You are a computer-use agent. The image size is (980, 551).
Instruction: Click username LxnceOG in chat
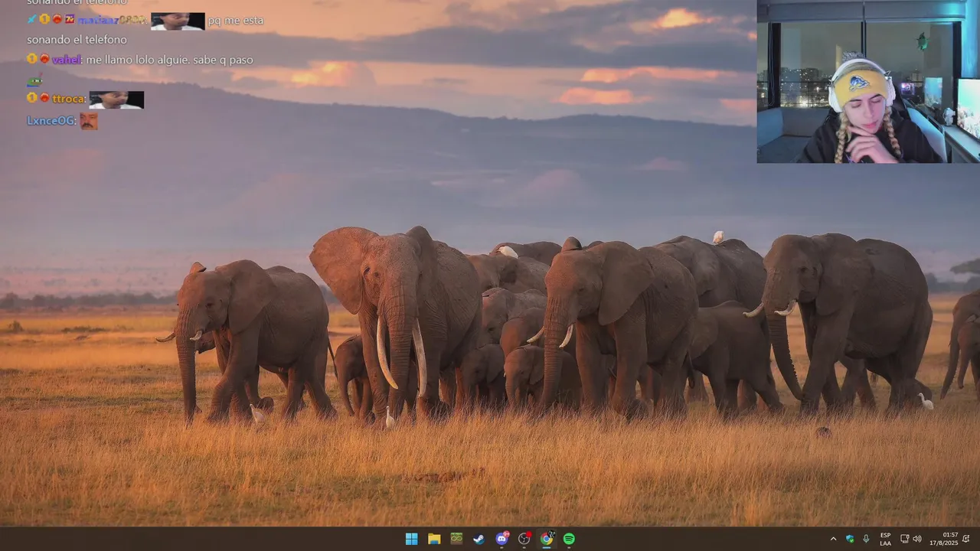pyautogui.click(x=51, y=121)
